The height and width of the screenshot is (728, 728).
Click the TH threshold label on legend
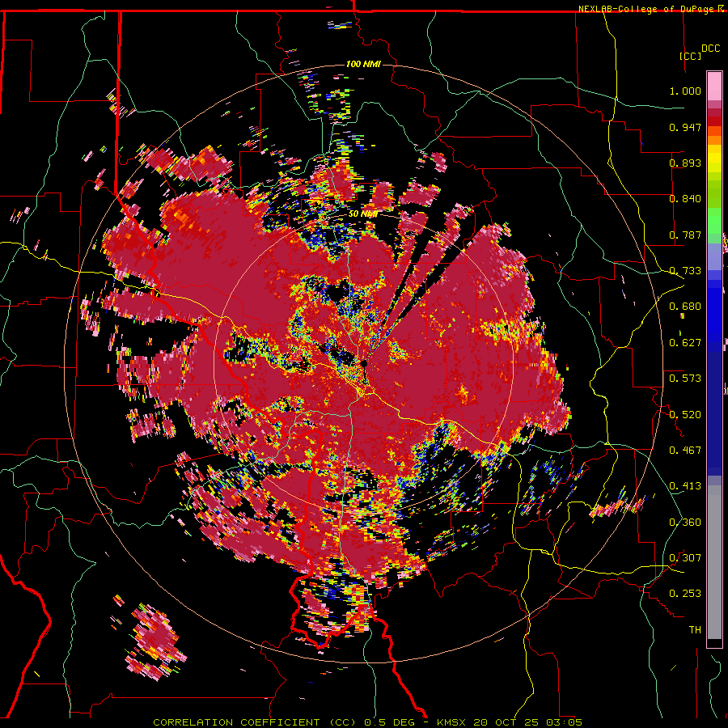(x=695, y=630)
